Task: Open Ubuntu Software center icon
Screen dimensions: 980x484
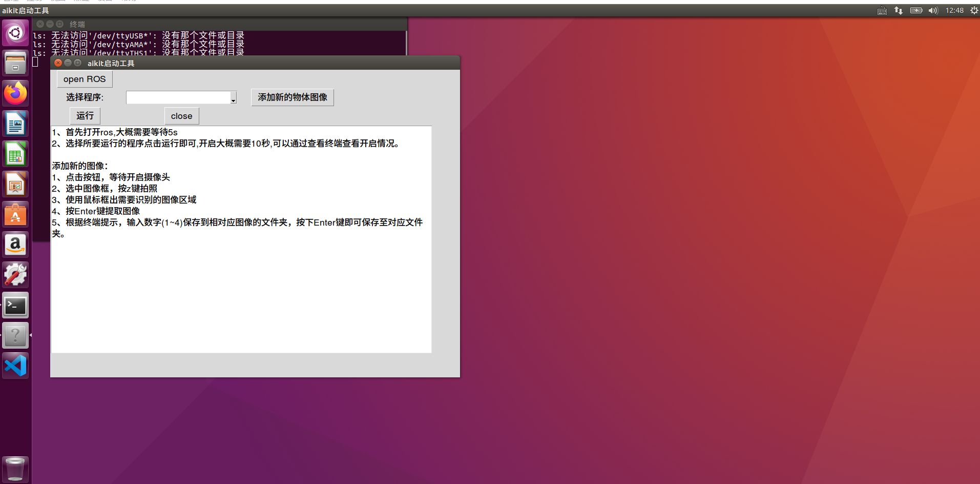Action: [x=15, y=215]
